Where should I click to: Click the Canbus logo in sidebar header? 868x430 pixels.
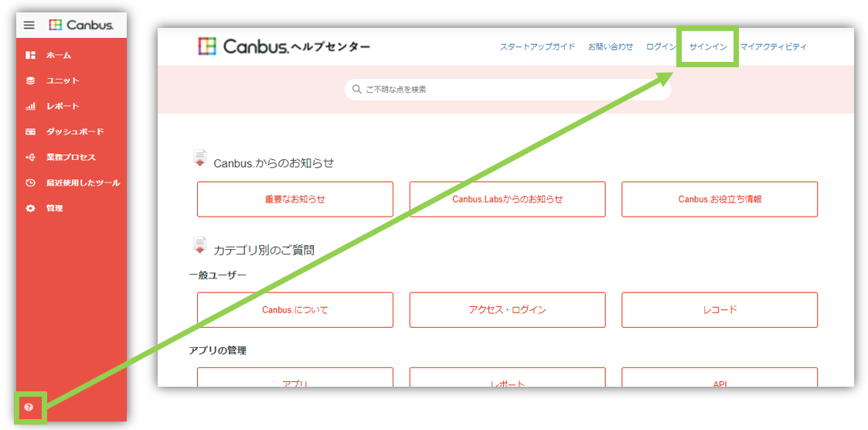click(x=81, y=25)
